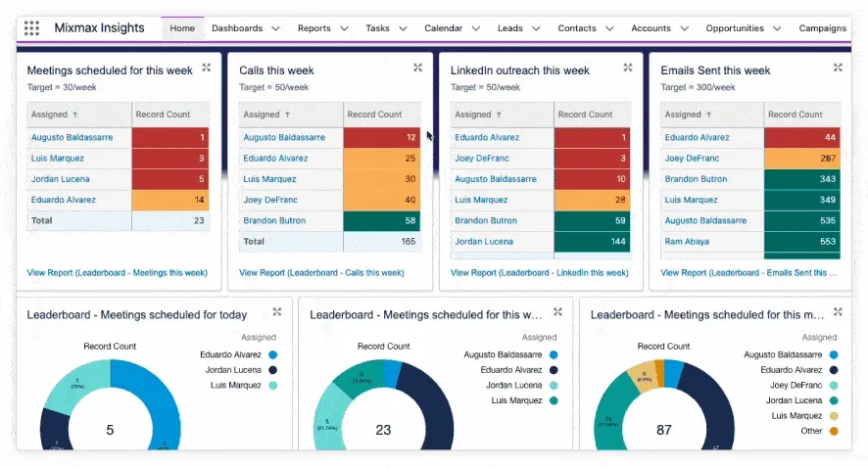The width and height of the screenshot is (868, 467).
Task: Switch to the Campaigns tab
Action: [x=823, y=28]
